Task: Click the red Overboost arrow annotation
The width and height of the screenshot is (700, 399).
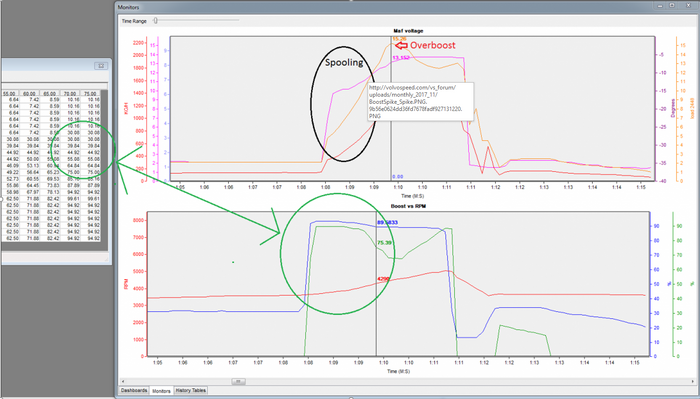Action: [402, 45]
